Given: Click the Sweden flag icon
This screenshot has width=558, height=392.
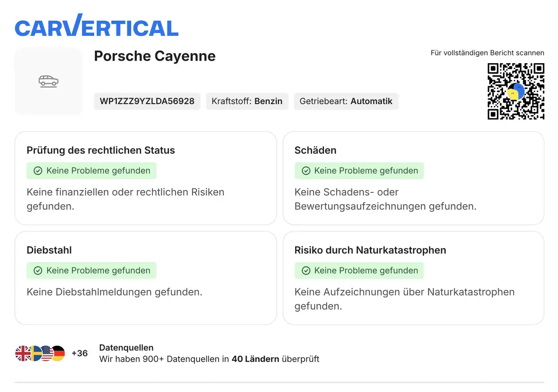Looking at the screenshot, I should click(x=35, y=353).
